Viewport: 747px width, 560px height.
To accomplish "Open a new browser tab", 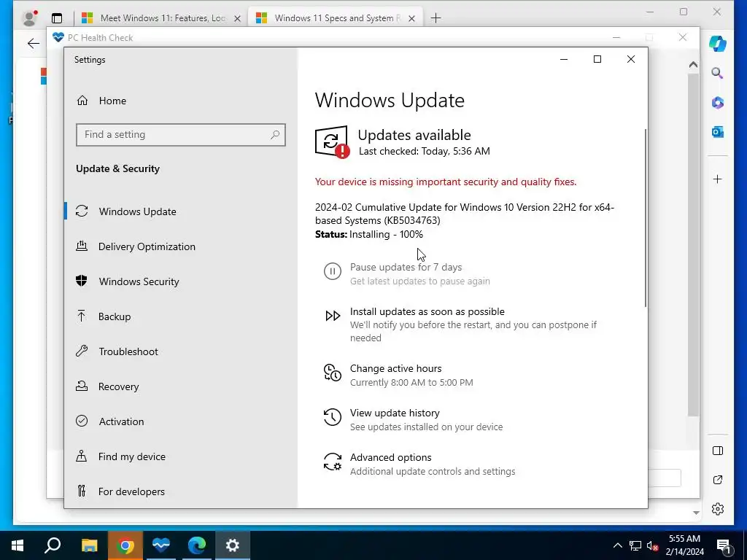I will coord(436,18).
